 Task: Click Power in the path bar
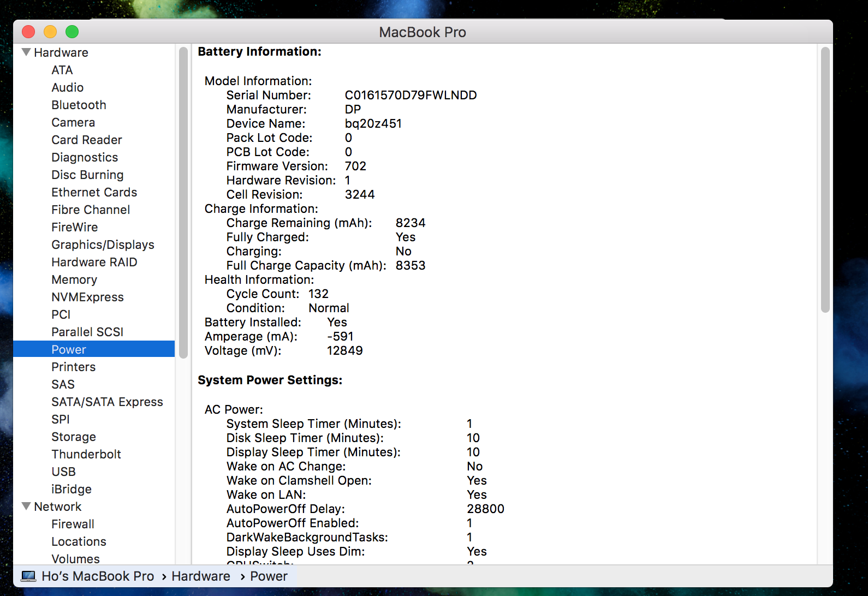(269, 576)
